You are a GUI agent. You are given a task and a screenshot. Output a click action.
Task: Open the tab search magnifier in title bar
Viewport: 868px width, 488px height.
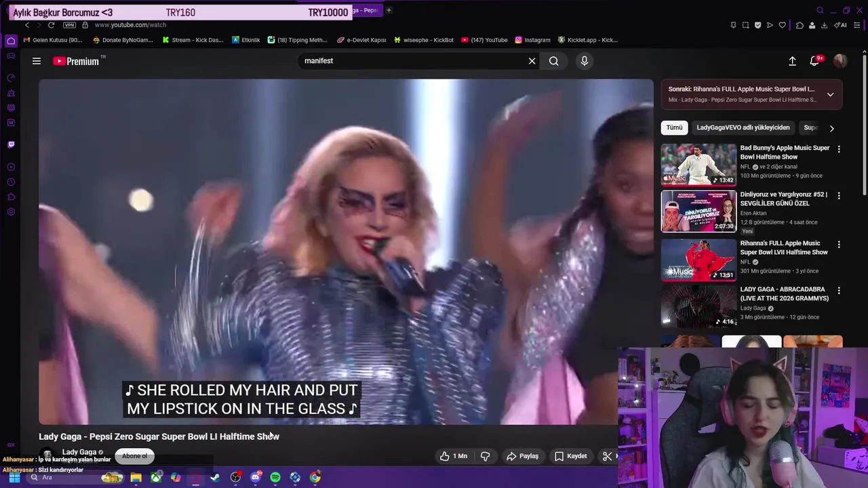(820, 10)
